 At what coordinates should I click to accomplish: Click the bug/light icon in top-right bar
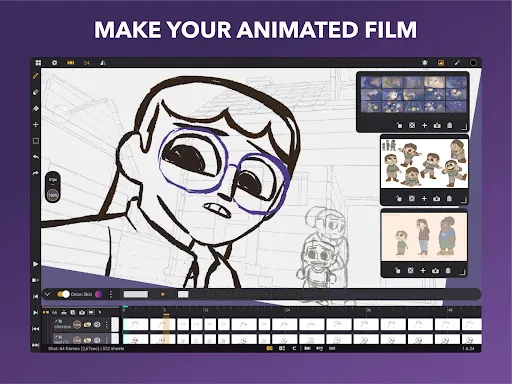tap(425, 63)
